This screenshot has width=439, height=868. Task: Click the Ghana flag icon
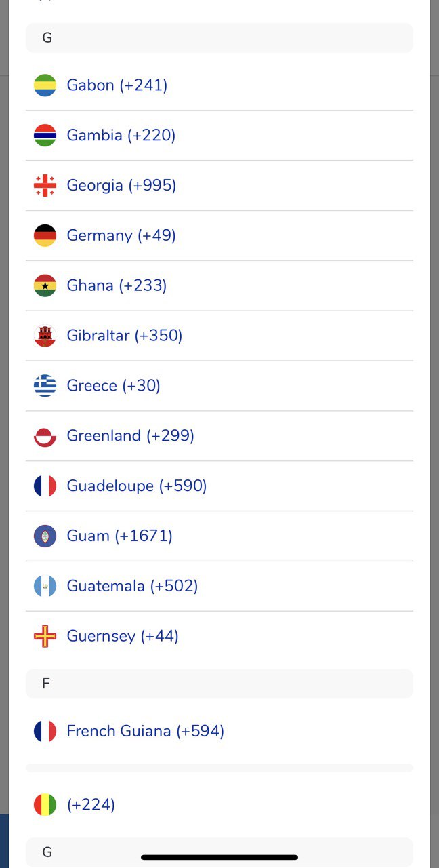[45, 285]
